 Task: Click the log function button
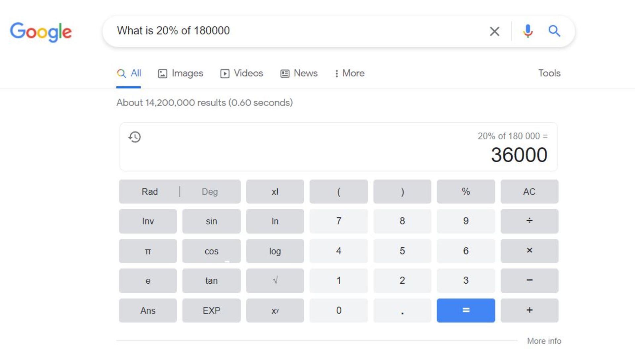(275, 251)
